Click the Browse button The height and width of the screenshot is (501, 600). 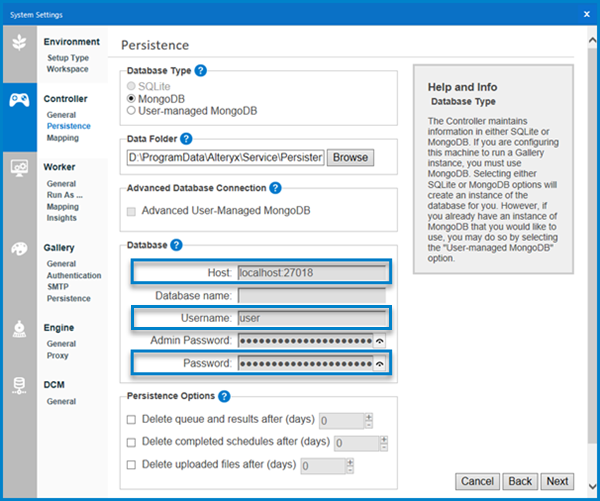pos(350,157)
